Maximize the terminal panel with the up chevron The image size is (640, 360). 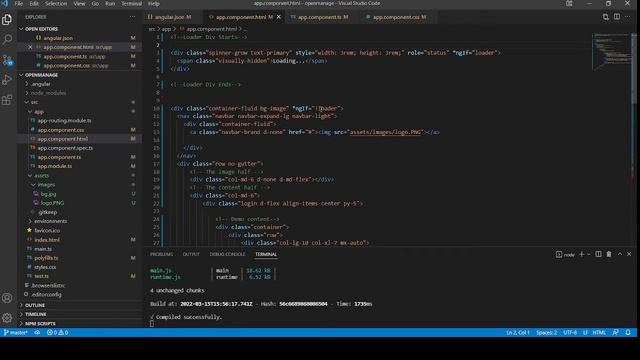click(x=620, y=254)
